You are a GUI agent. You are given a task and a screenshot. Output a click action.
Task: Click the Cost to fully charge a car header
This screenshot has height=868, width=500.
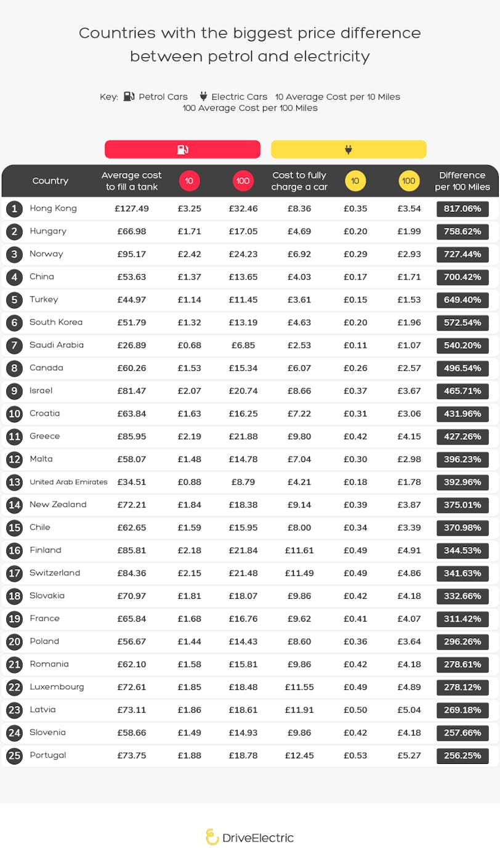299,181
